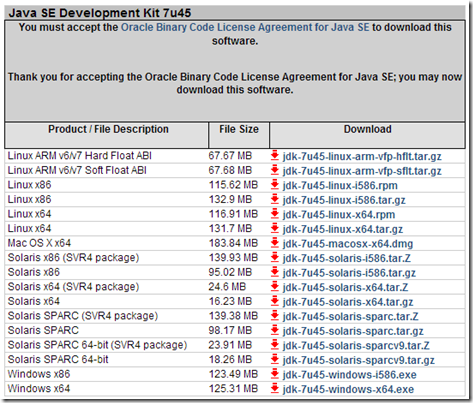Click download arrow icon for windows-x64.exe
This screenshot has height=403, width=473.
275,389
